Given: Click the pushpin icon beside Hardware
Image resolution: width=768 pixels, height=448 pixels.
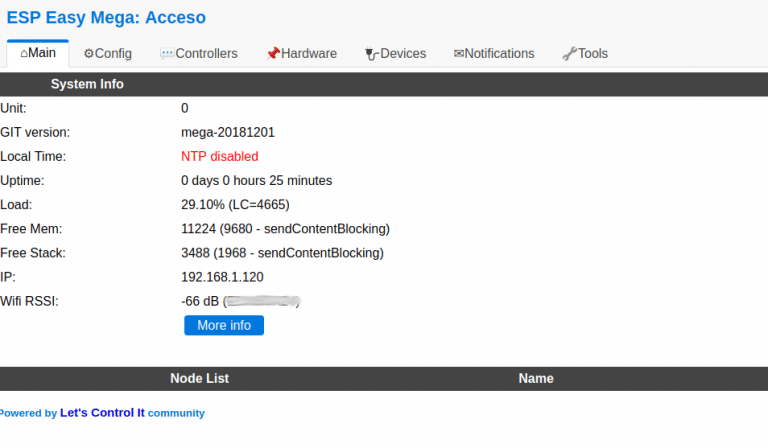Looking at the screenshot, I should pyautogui.click(x=273, y=54).
